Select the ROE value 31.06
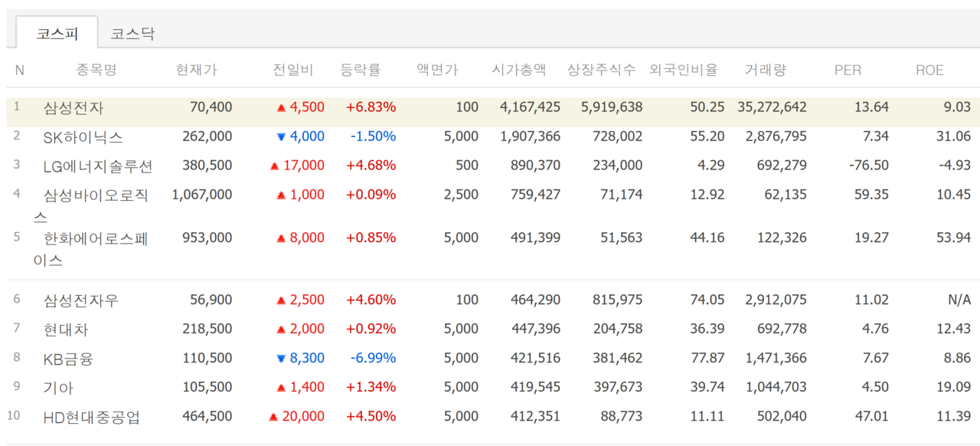This screenshot has width=980, height=446. point(953,136)
